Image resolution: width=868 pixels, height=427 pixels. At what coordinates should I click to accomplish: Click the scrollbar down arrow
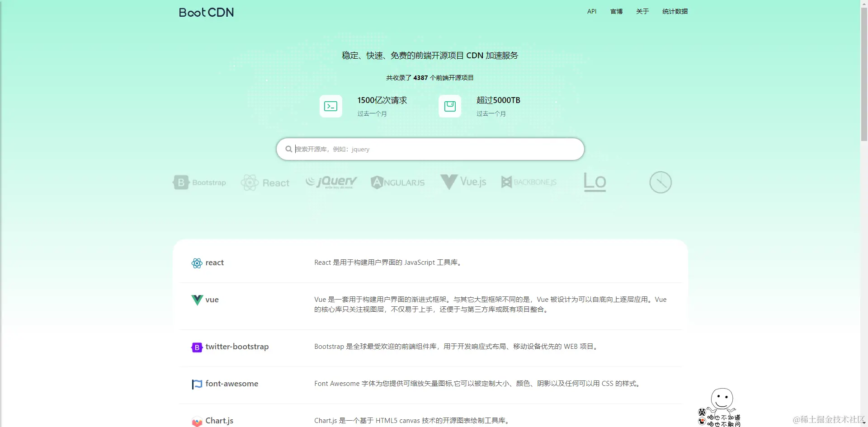pyautogui.click(x=864, y=423)
